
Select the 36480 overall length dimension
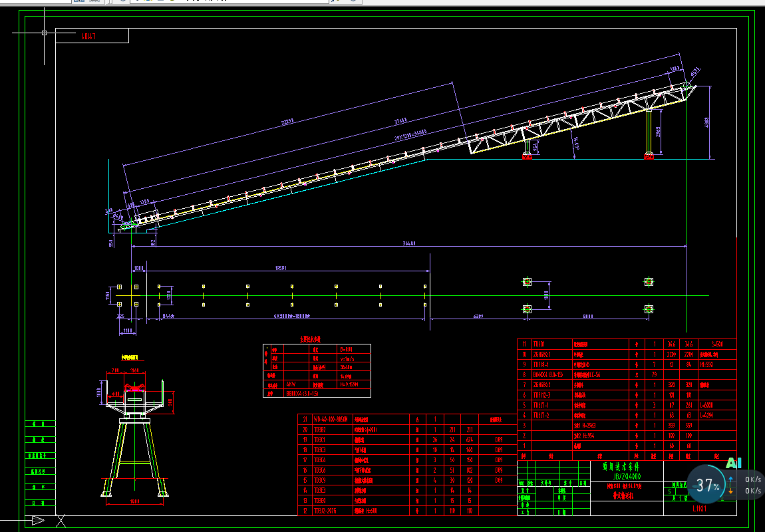tap(409, 243)
